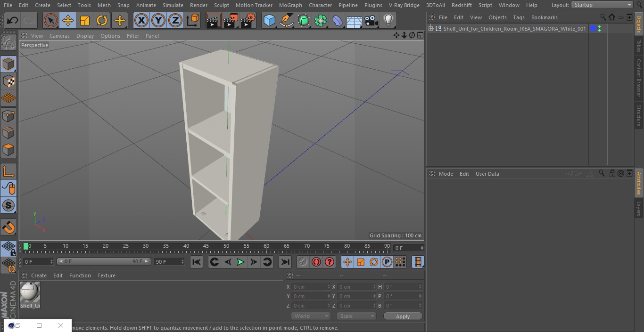Open the Scale dropdown in coordinates
The height and width of the screenshot is (332, 644).
[x=356, y=316]
